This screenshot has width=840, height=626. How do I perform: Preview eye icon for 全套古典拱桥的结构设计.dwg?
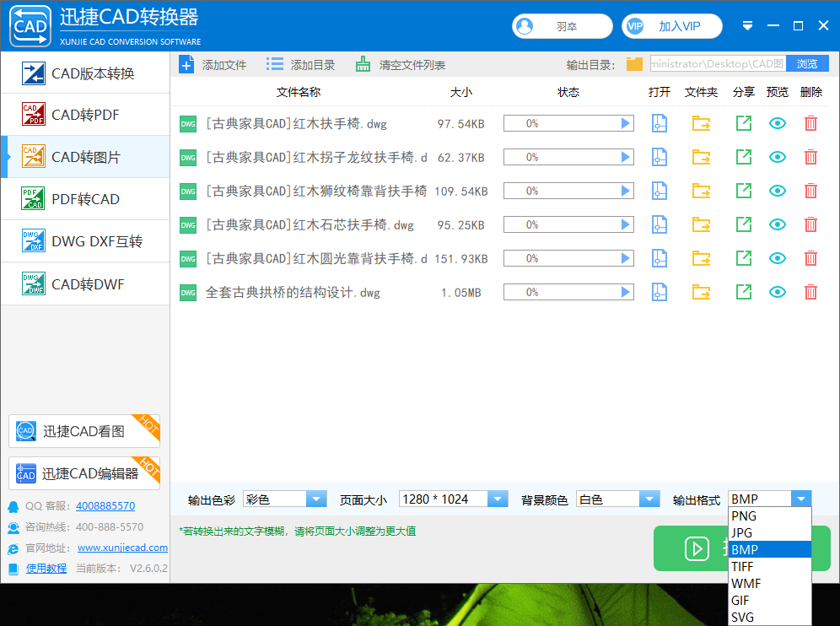pyautogui.click(x=778, y=292)
